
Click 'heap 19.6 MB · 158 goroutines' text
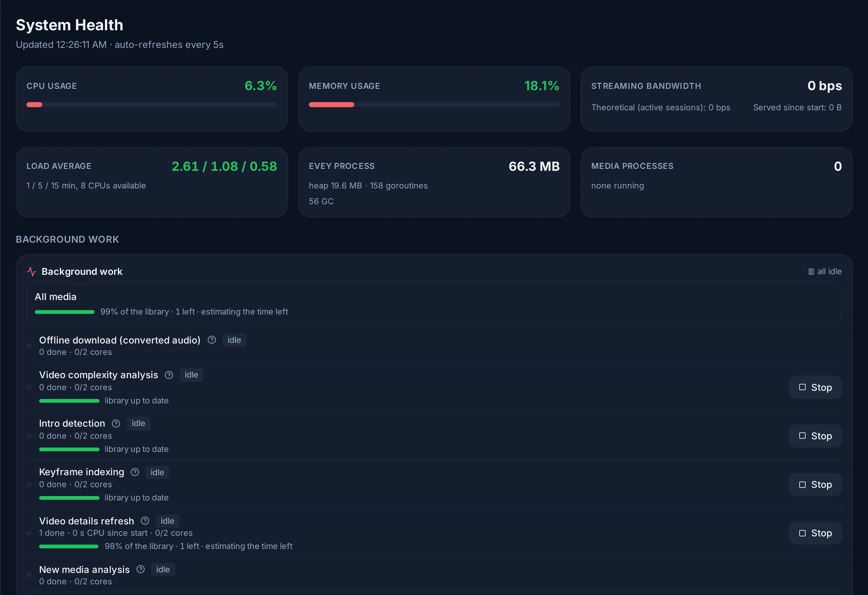(368, 186)
